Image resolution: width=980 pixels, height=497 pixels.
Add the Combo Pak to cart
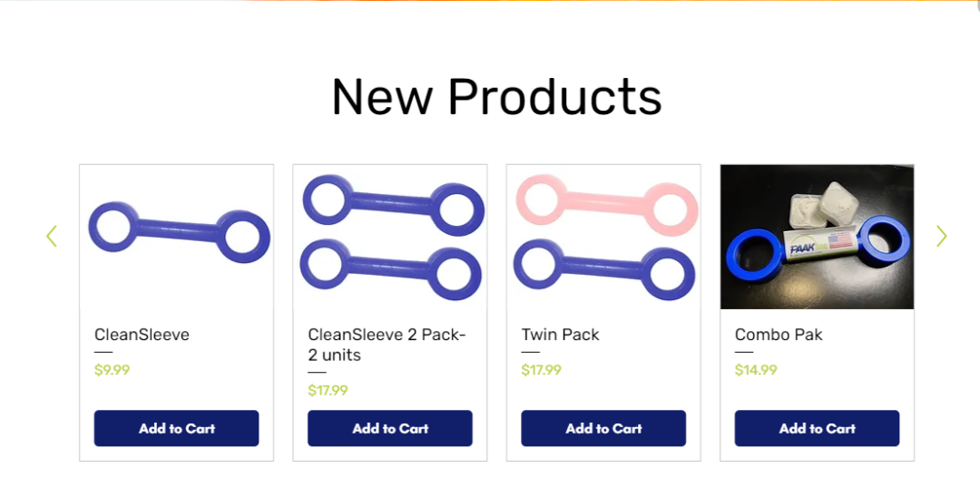coord(817,428)
